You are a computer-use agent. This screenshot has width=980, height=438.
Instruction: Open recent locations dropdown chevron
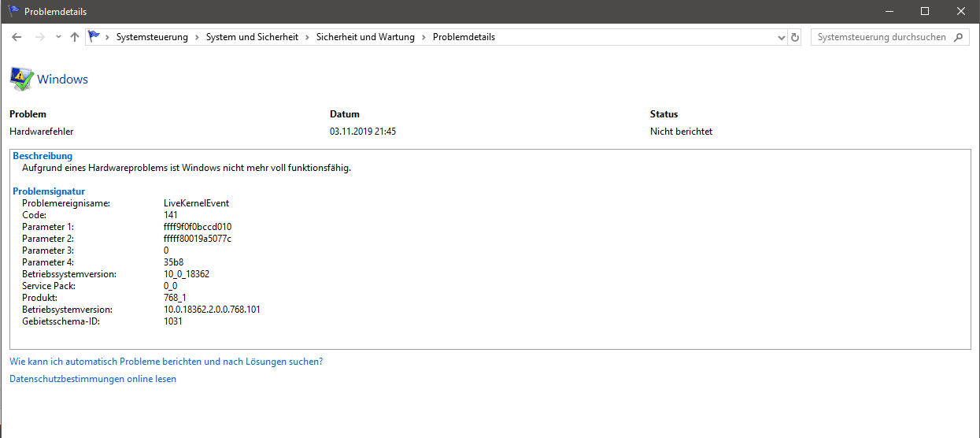click(x=58, y=37)
